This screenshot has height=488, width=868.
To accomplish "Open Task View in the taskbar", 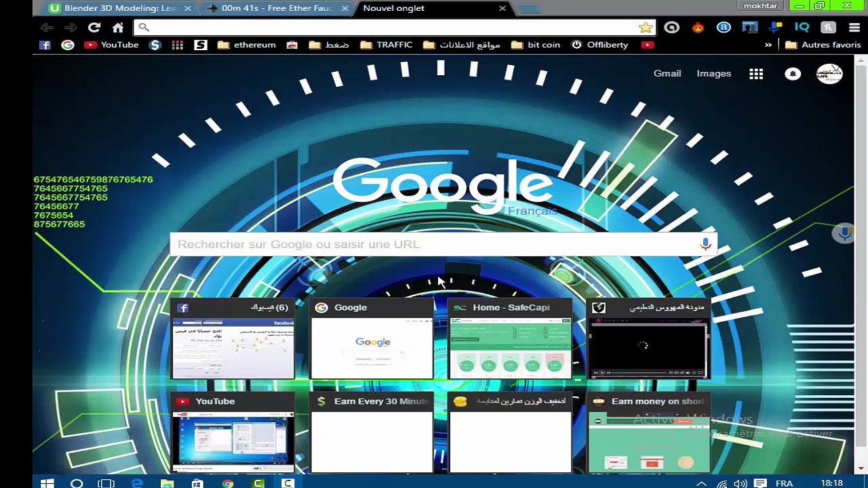I will coord(106,483).
